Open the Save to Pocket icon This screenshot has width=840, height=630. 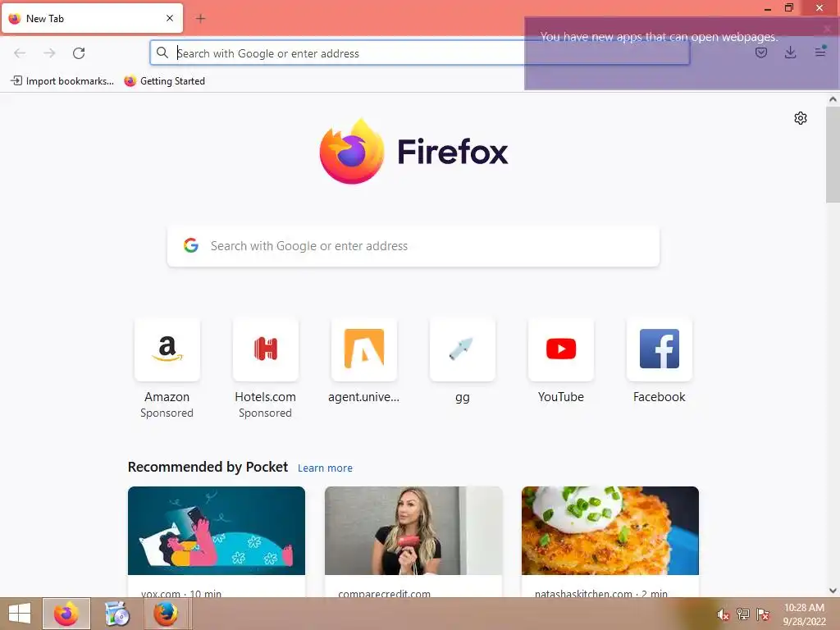click(x=761, y=52)
